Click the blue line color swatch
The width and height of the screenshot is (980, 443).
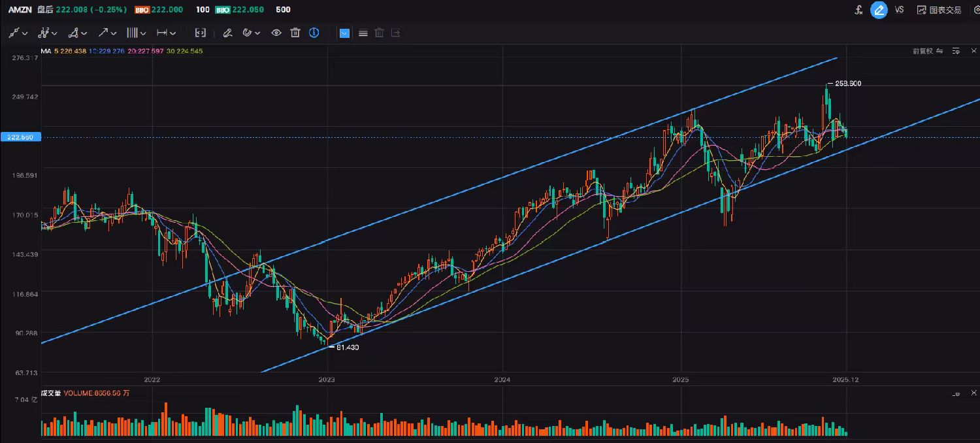[345, 33]
